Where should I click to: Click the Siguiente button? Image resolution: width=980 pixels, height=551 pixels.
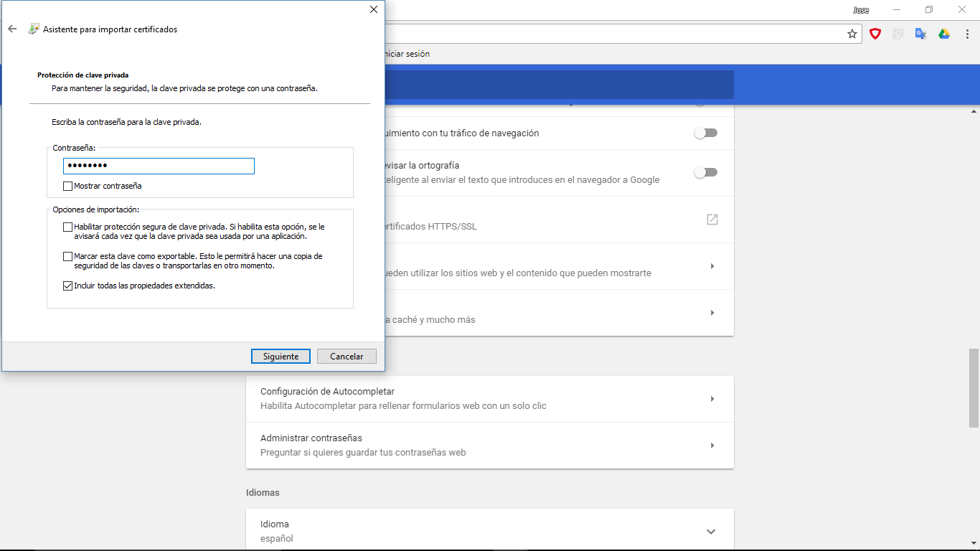click(x=281, y=357)
